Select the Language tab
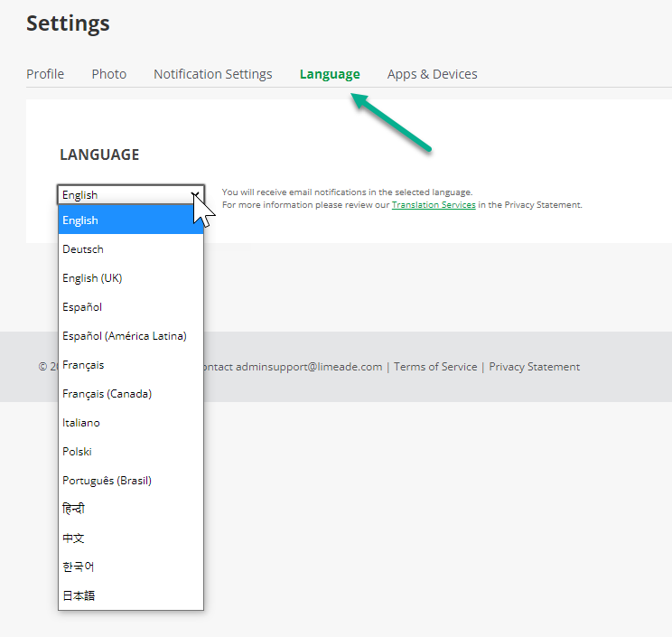Screen dimensions: 672x637 pos(330,74)
